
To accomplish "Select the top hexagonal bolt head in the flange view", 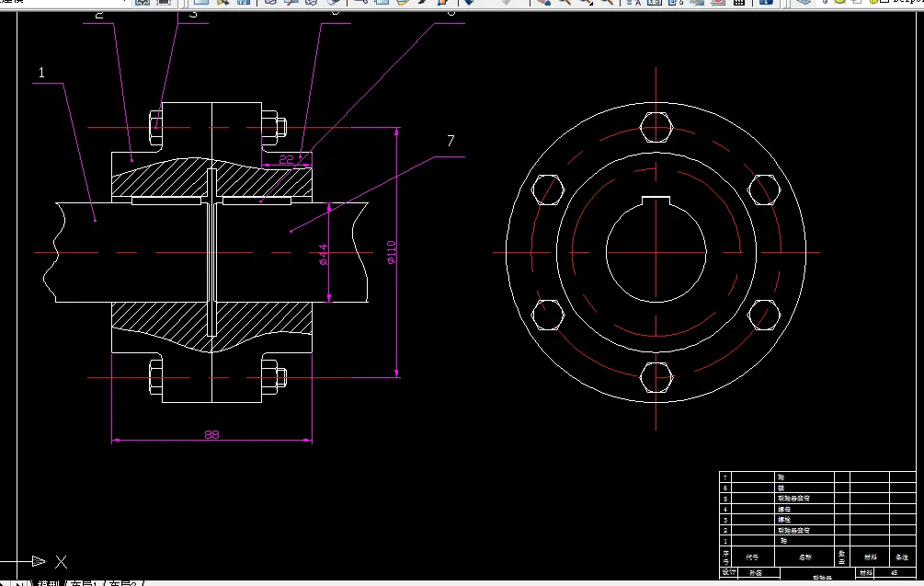I will point(656,127).
